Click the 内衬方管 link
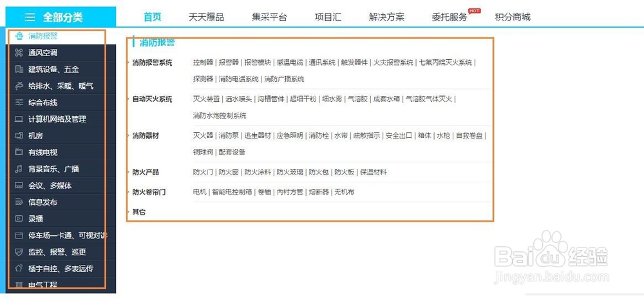 (290, 192)
